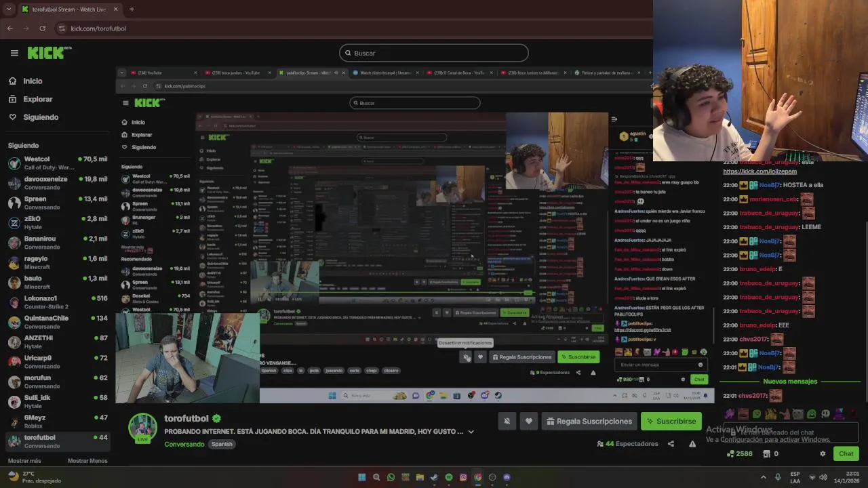The image size is (868, 488).
Task: Click the first emote in chat emote row
Action: point(730,414)
